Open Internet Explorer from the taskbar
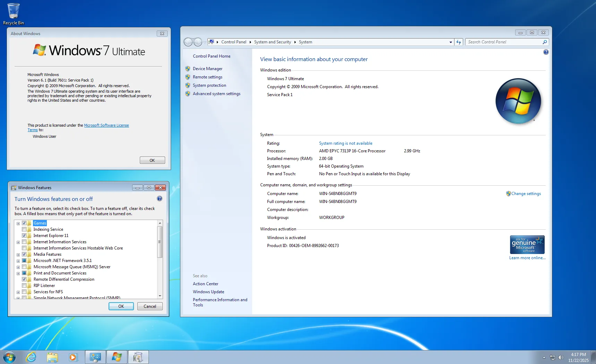The image size is (596, 364). pos(31,357)
